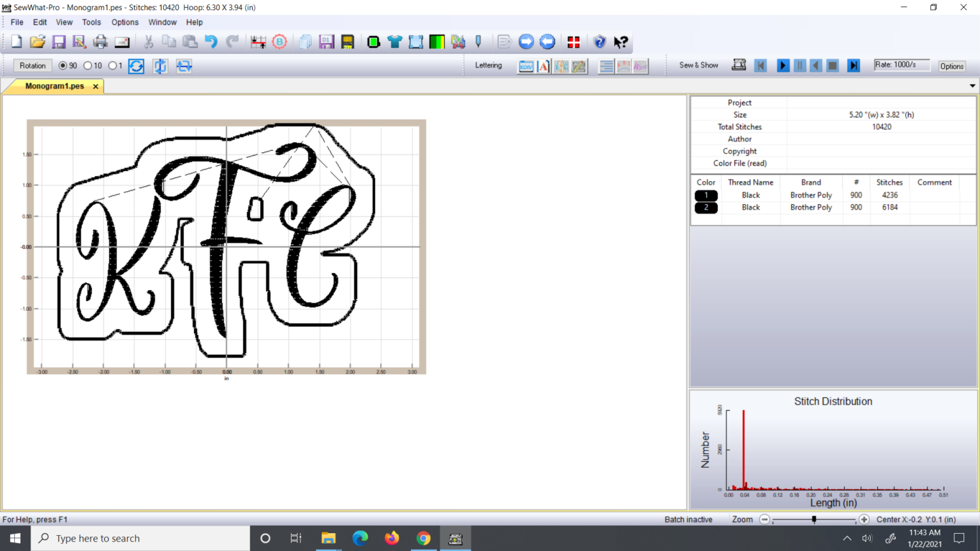This screenshot has width=980, height=551.
Task: Play the stitch simulation
Action: pyautogui.click(x=782, y=66)
